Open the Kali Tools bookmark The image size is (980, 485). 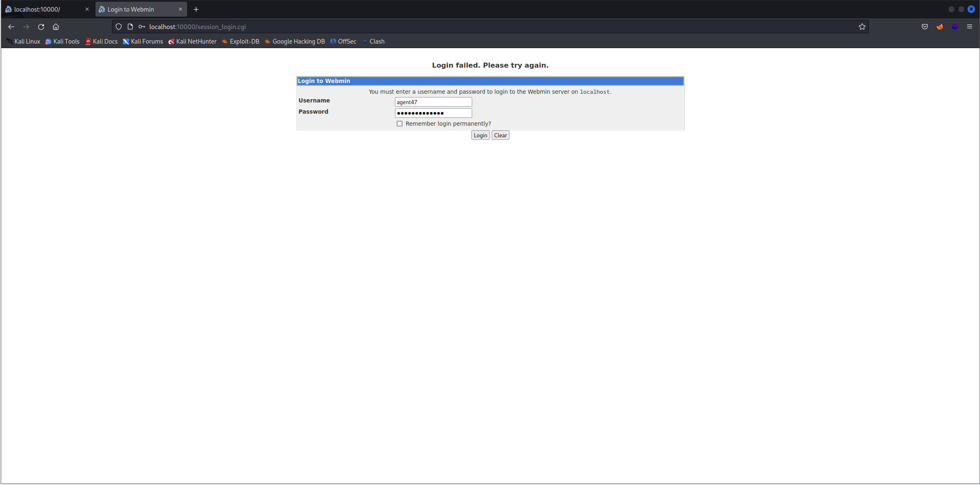(x=62, y=41)
